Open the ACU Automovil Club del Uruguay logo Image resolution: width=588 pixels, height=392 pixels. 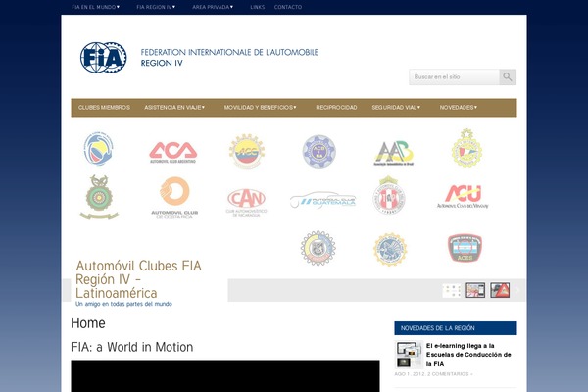[463, 196]
